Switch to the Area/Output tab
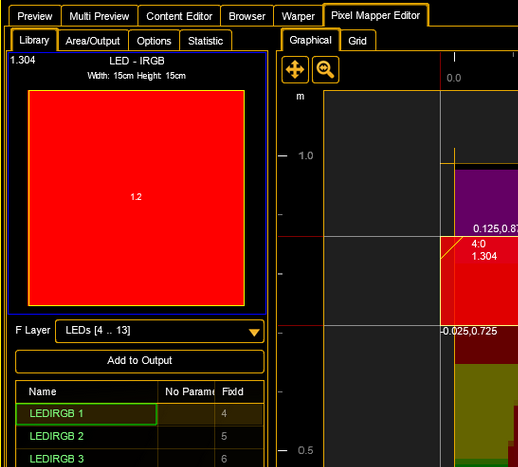This screenshot has width=518, height=467. [93, 41]
